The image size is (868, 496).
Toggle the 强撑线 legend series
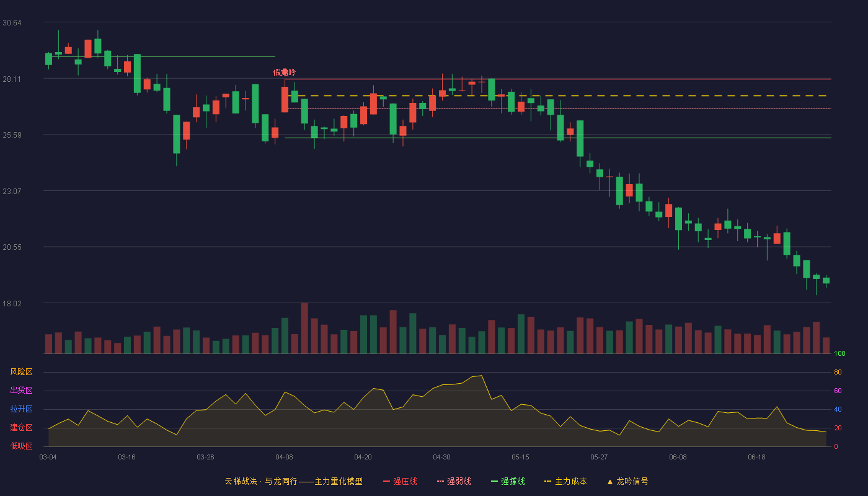508,481
